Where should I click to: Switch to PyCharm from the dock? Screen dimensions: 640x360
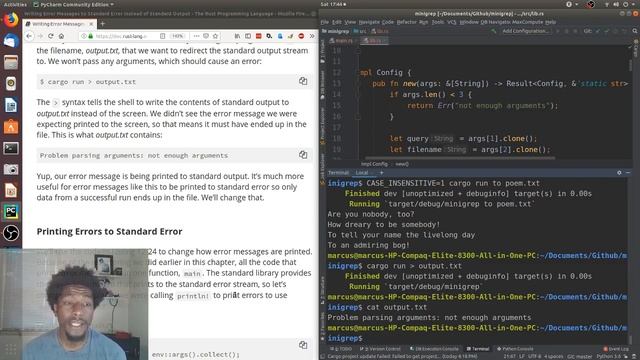tap(11, 212)
